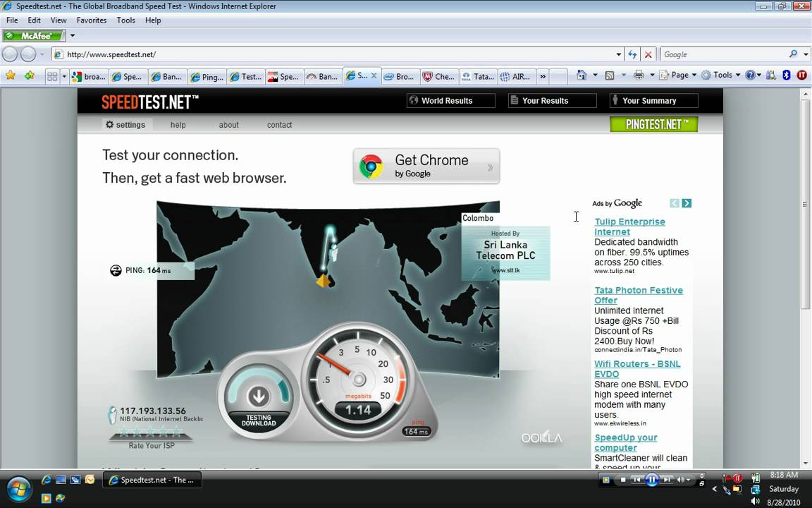Click the RSS Feeds toolbar icon
The height and width of the screenshot is (508, 812).
point(610,75)
